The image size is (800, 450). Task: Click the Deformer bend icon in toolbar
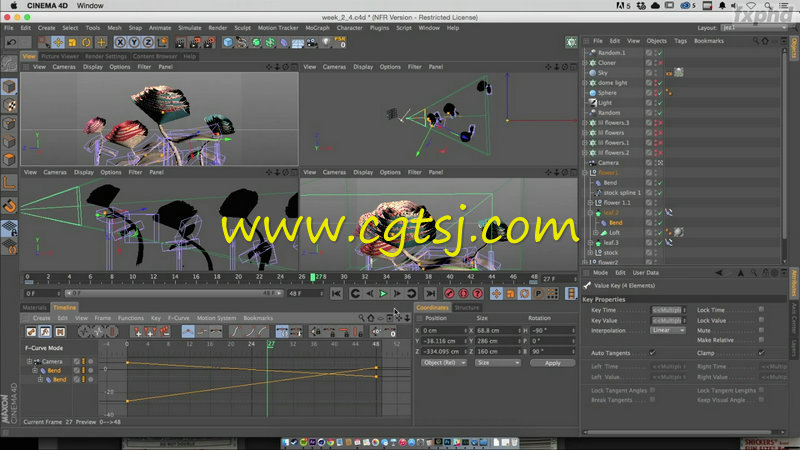pyautogui.click(x=284, y=43)
